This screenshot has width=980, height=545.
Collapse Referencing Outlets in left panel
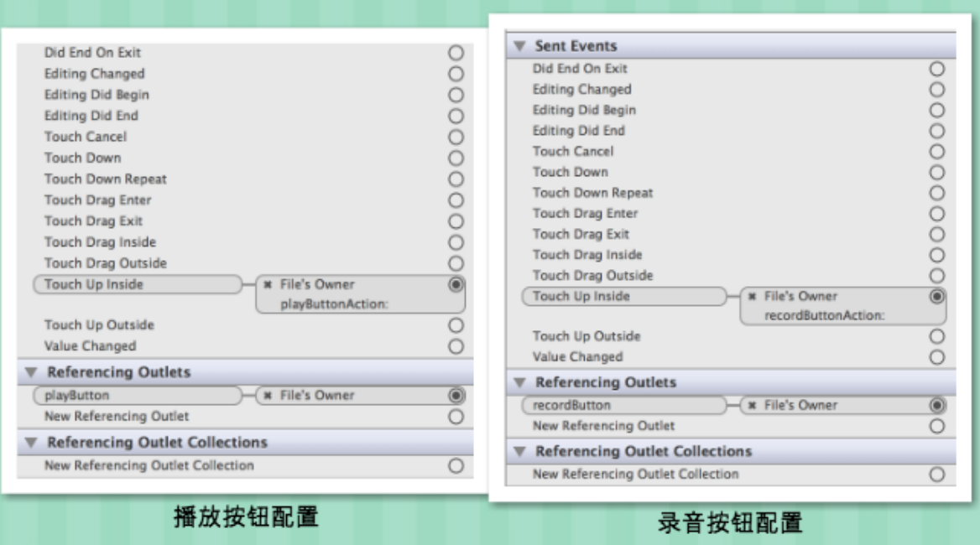pos(30,372)
